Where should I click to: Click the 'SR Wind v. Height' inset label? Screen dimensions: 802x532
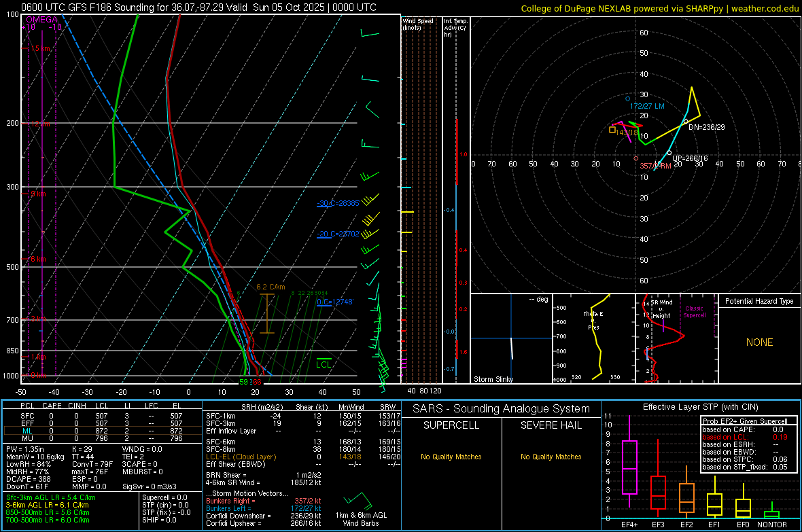pyautogui.click(x=661, y=309)
